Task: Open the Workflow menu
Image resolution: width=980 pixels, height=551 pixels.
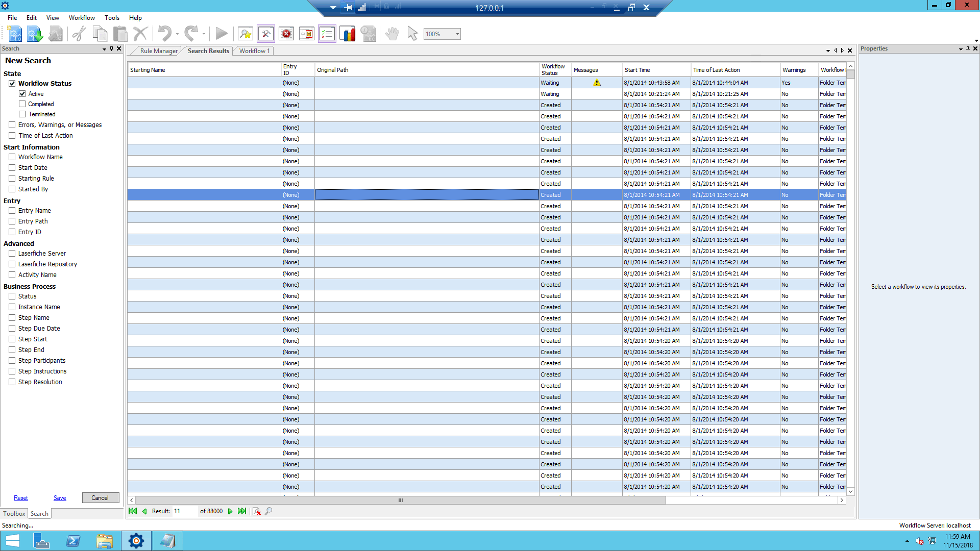Action: point(82,17)
